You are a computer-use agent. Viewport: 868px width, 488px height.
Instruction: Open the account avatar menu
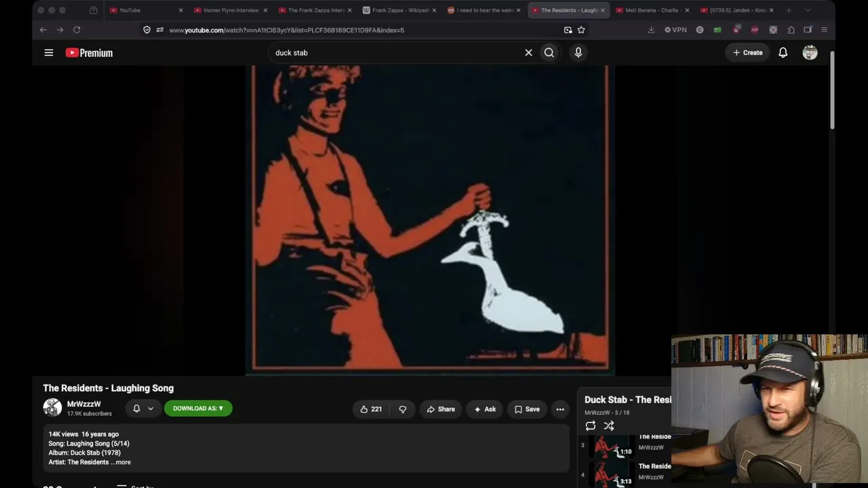[x=810, y=52]
